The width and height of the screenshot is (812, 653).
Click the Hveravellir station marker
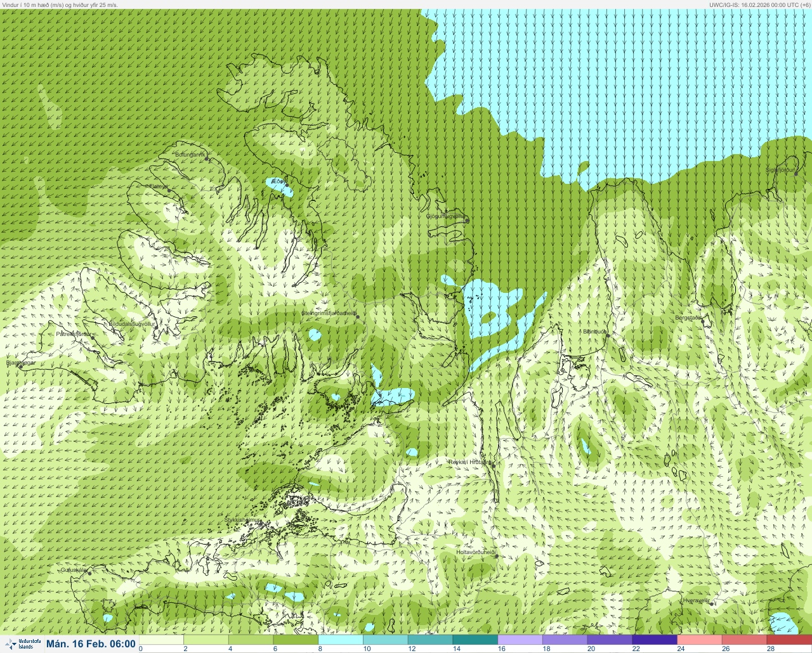(x=712, y=604)
